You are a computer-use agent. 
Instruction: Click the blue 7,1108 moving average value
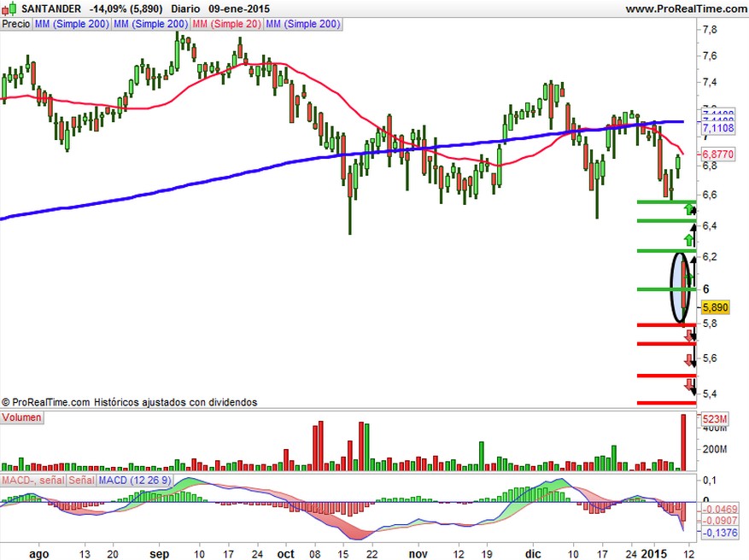point(717,127)
